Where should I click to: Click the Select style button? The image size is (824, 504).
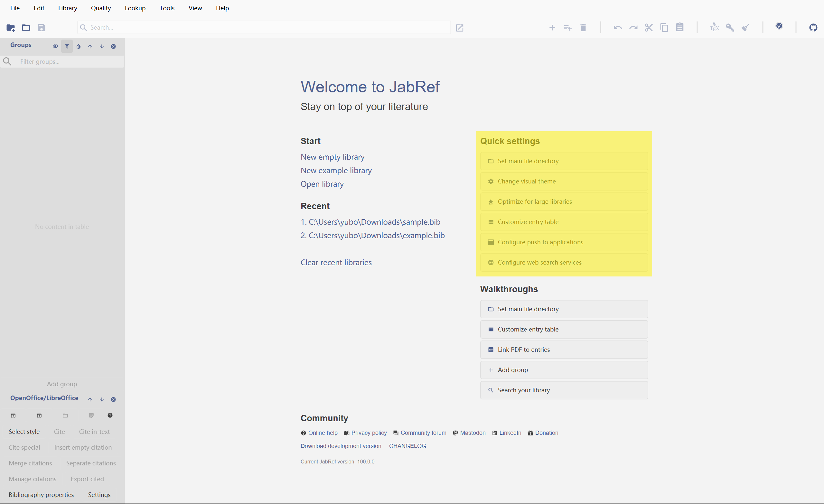pos(24,432)
